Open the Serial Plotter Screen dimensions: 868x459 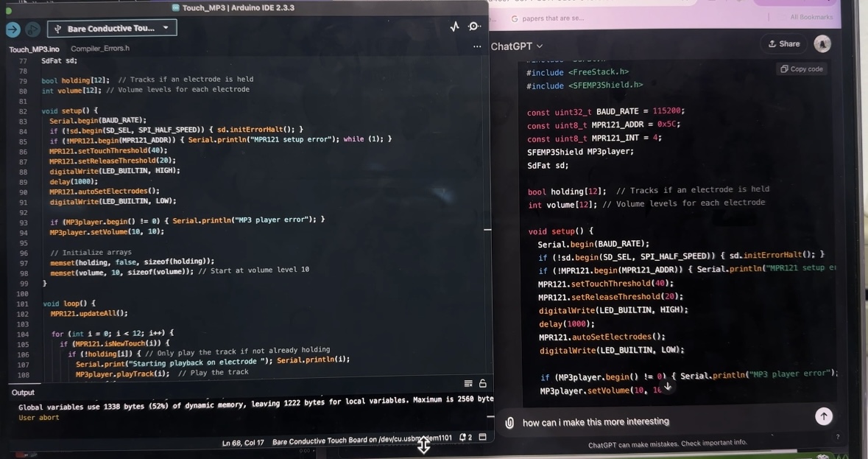(x=454, y=27)
